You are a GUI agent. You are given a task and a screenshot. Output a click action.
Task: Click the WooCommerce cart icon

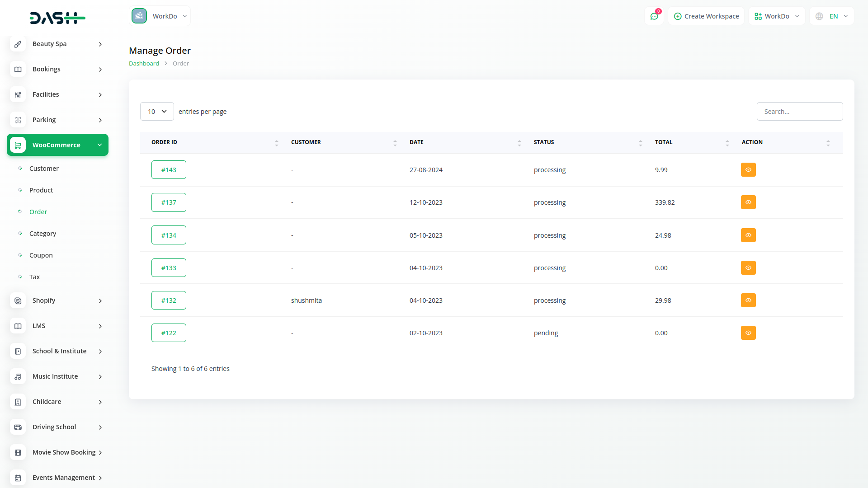[x=18, y=145]
